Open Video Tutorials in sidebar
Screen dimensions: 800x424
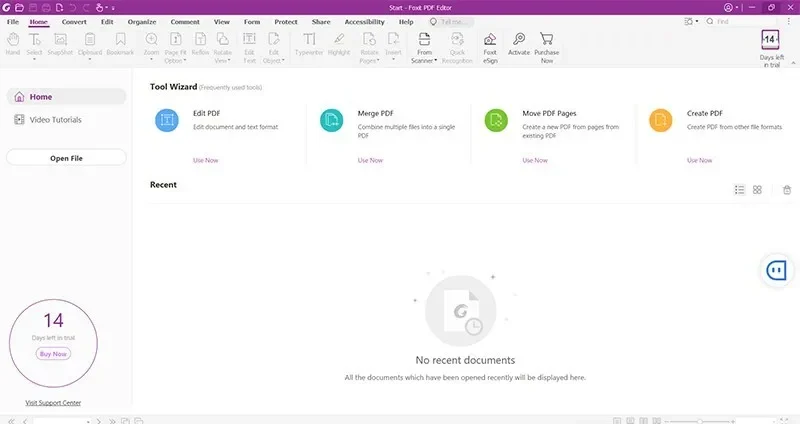(48, 119)
